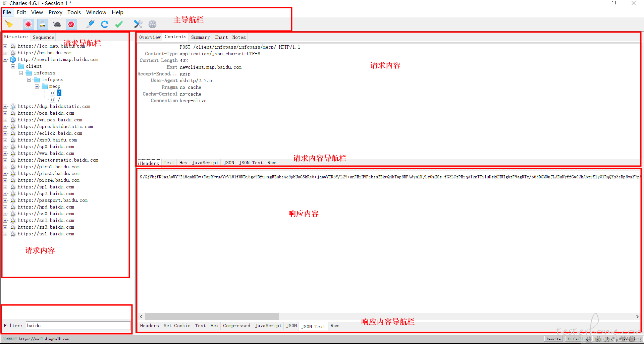Image resolution: width=644 pixels, height=344 pixels.
Task: Select https://pics5.baidu.com in tree
Action: (x=48, y=173)
